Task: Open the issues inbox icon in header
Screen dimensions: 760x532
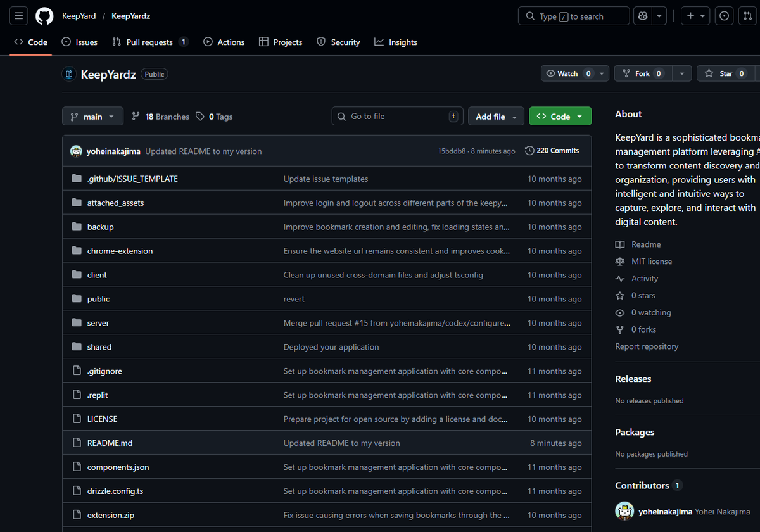Action: pos(725,16)
